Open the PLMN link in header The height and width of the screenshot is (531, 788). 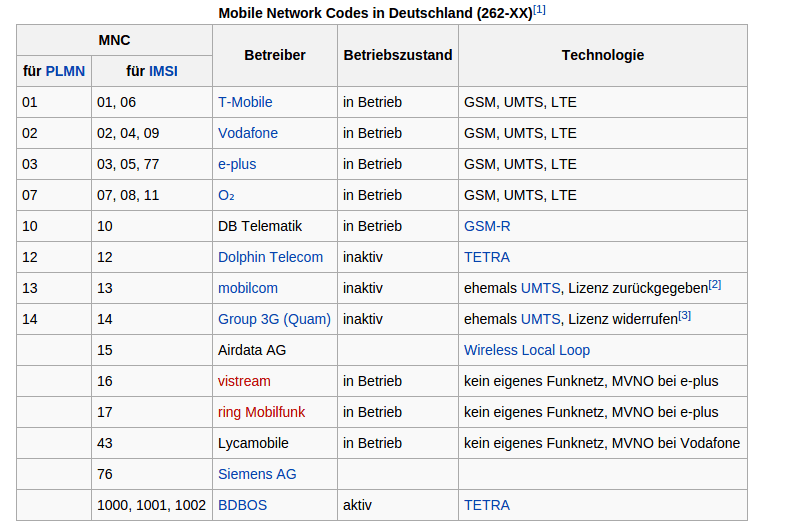click(65, 71)
